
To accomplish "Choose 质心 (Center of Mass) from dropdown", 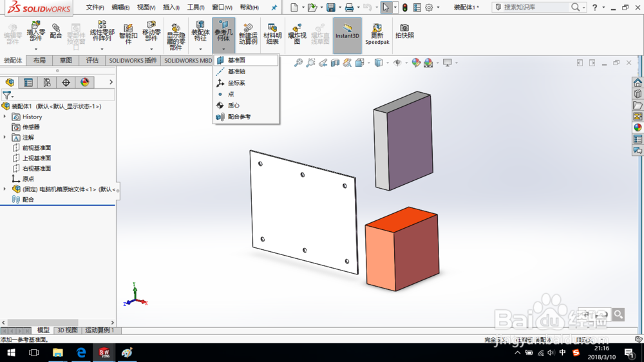I will pos(246,105).
